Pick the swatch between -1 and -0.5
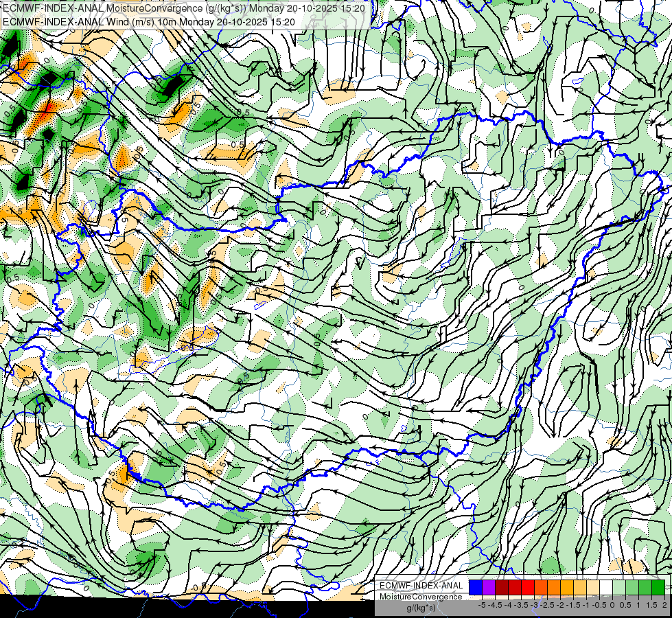672x618 pixels. 593,588
